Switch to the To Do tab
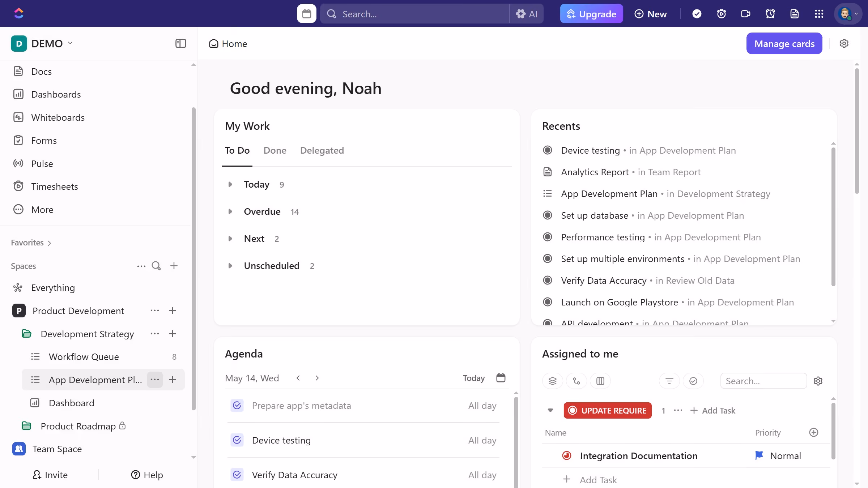Image resolution: width=868 pixels, height=488 pixels. click(x=237, y=150)
